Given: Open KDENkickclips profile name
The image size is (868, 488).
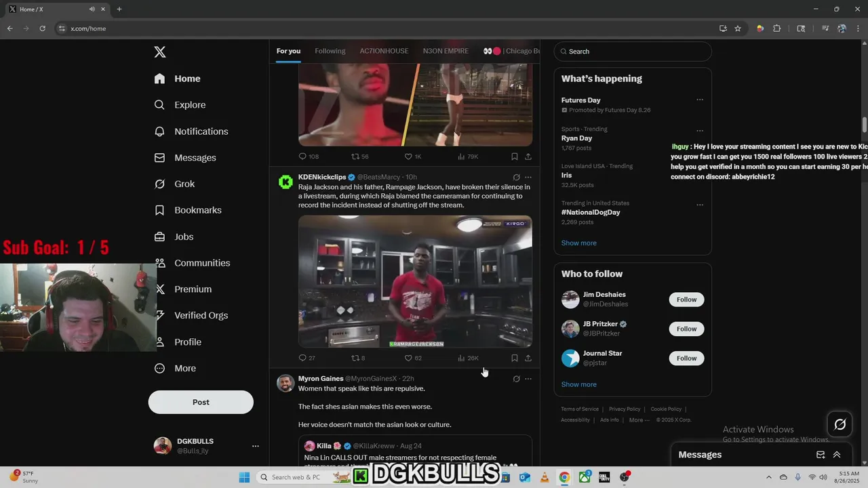Looking at the screenshot, I should click(322, 177).
